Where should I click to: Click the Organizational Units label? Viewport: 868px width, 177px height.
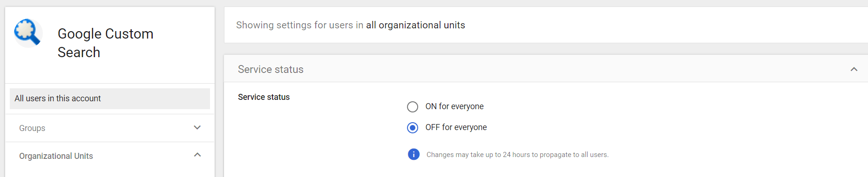(x=56, y=156)
